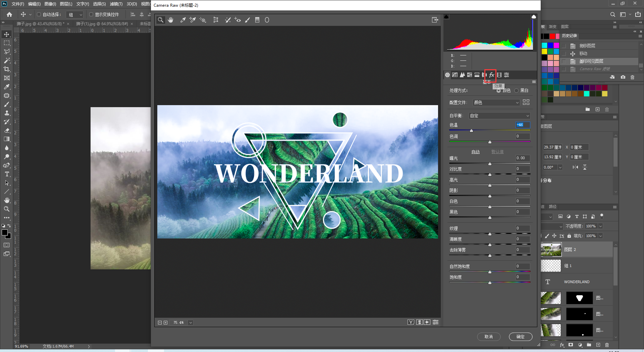Viewport: 644px width, 352px height.
Task: Select Photoshop Crop tool in left toolbar
Action: (7, 69)
